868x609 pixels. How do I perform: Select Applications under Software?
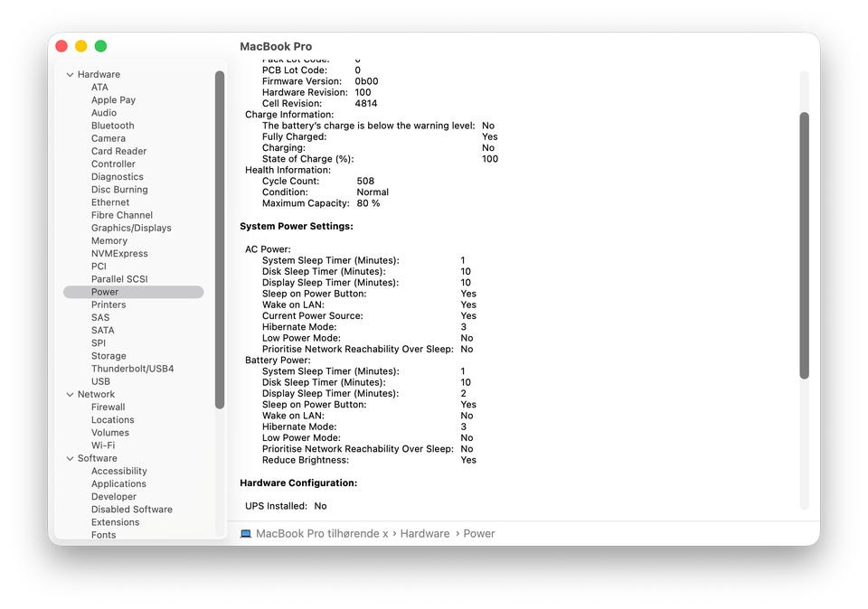click(x=119, y=484)
